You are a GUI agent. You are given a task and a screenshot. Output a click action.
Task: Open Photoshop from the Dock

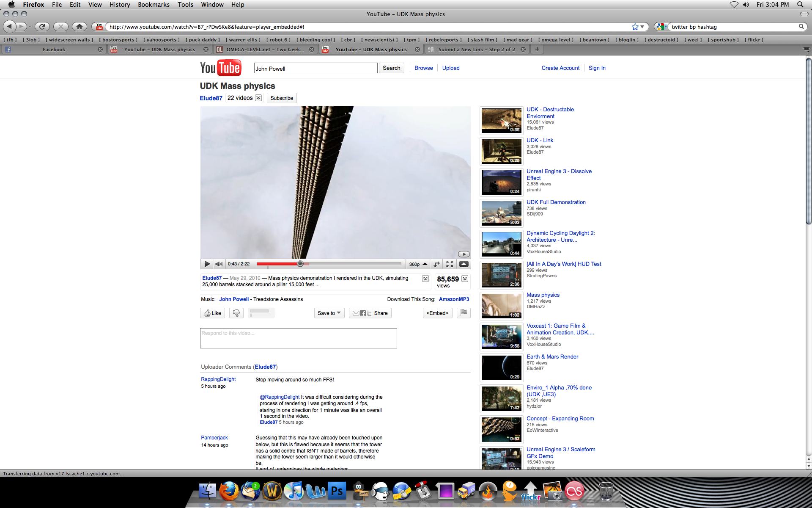tap(337, 491)
